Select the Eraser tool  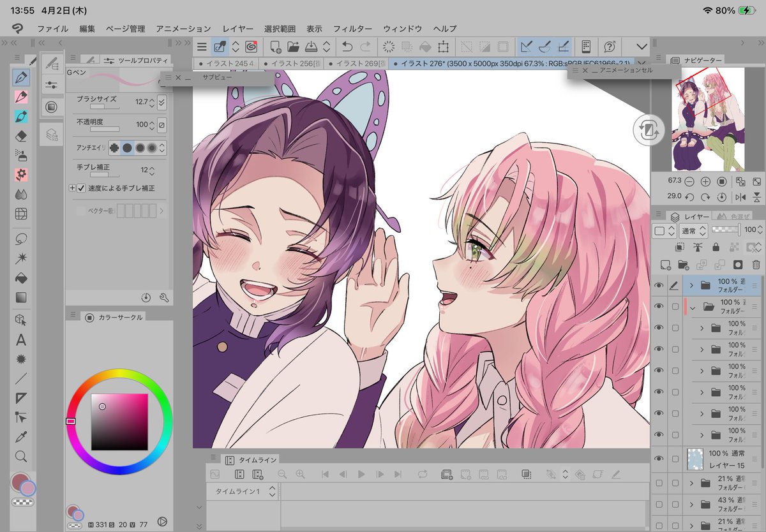point(21,135)
